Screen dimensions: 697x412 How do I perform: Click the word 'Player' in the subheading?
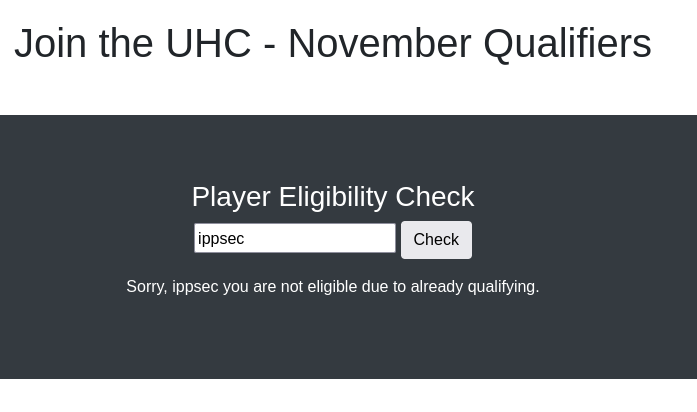click(230, 196)
